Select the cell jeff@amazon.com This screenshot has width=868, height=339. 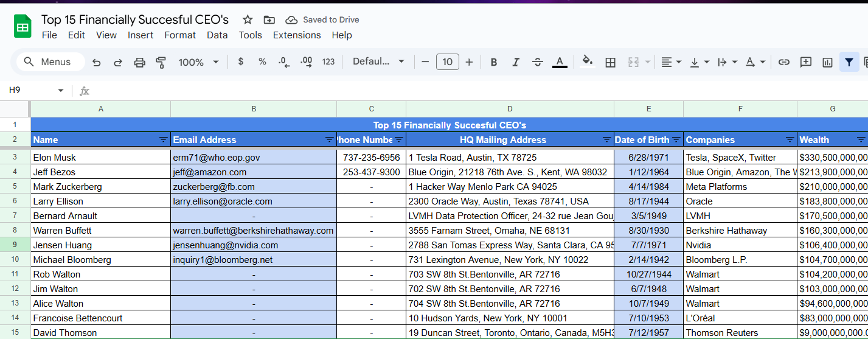pos(254,172)
